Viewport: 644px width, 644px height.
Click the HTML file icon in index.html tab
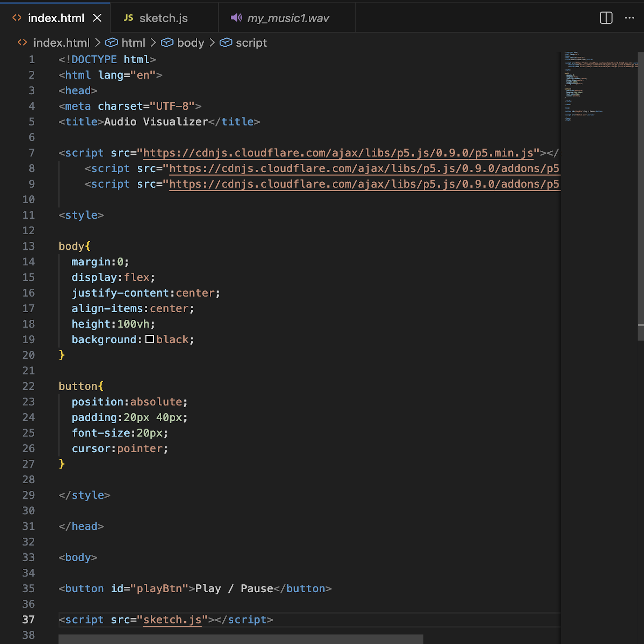click(x=17, y=18)
